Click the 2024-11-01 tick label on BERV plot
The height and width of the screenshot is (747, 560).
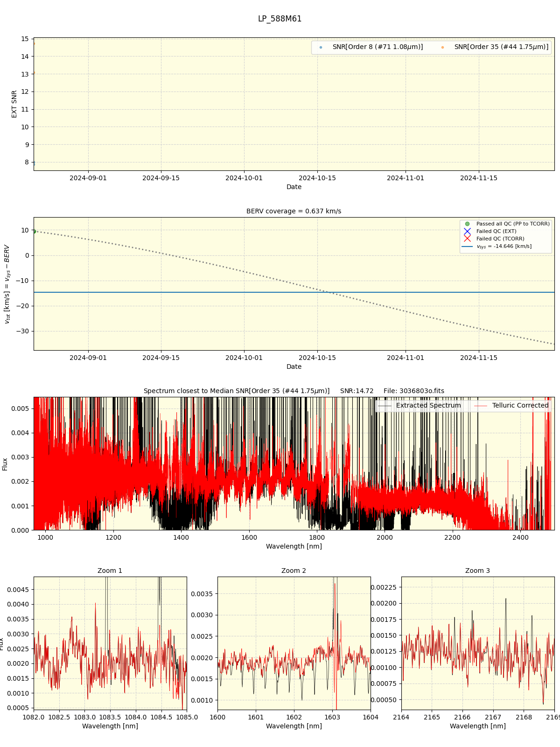tap(406, 358)
